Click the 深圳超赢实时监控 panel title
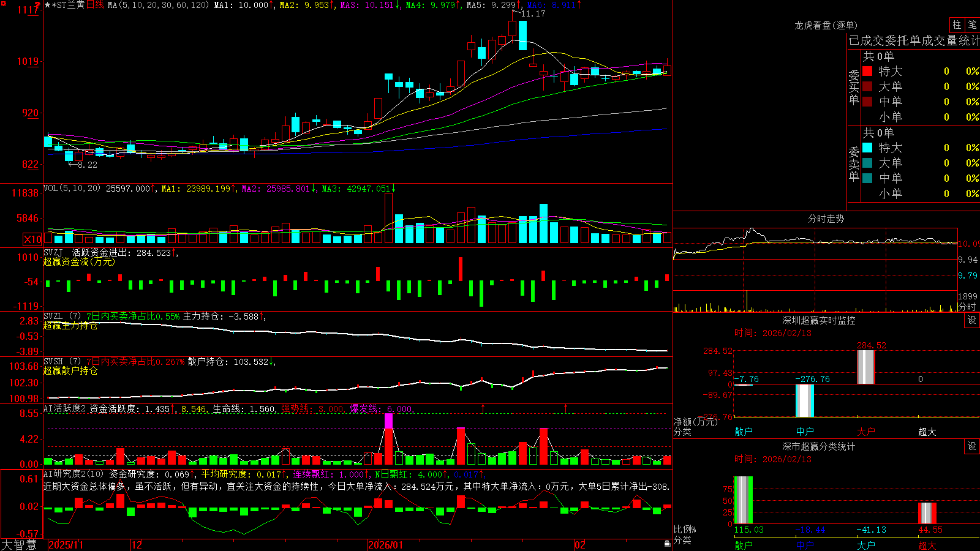 (818, 320)
